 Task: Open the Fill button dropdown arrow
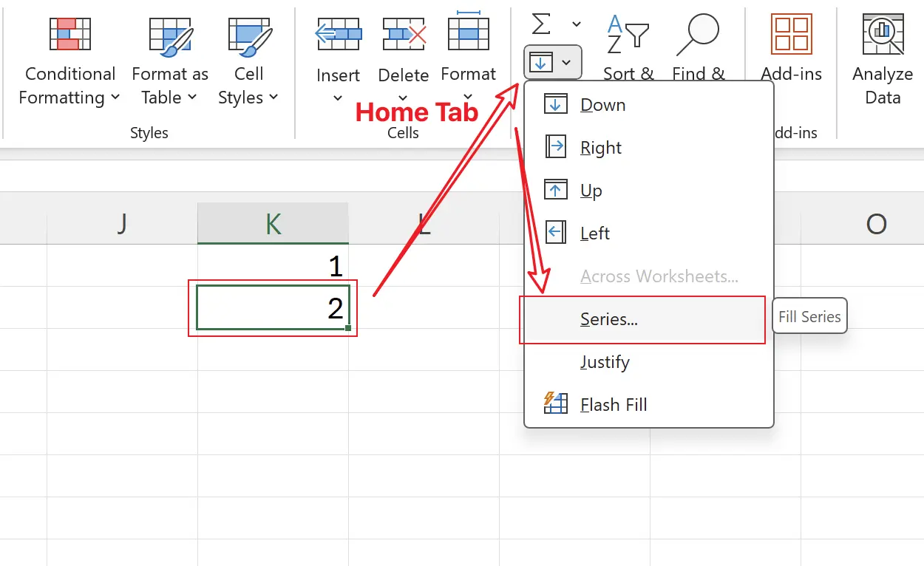[x=565, y=62]
